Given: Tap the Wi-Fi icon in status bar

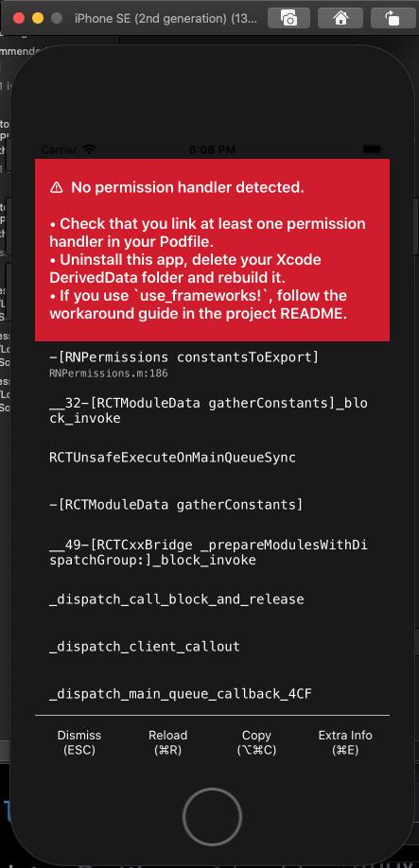Looking at the screenshot, I should [x=89, y=149].
